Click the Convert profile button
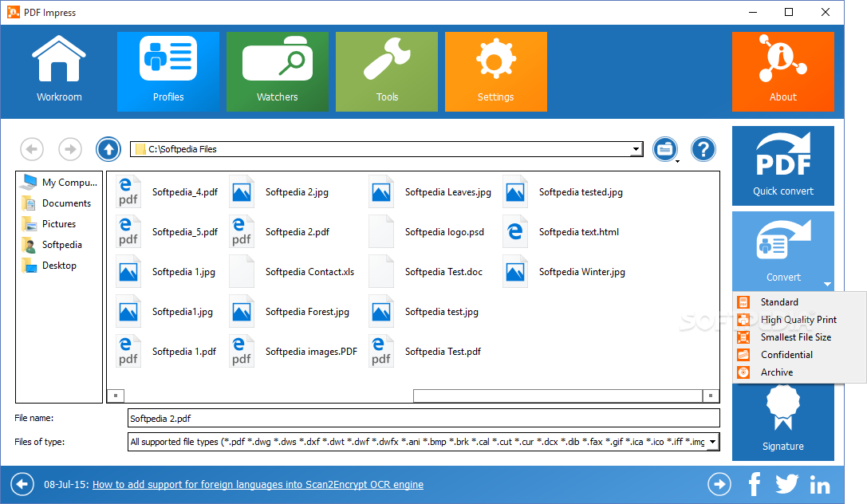Screen dimensions: 867x504 [783, 251]
